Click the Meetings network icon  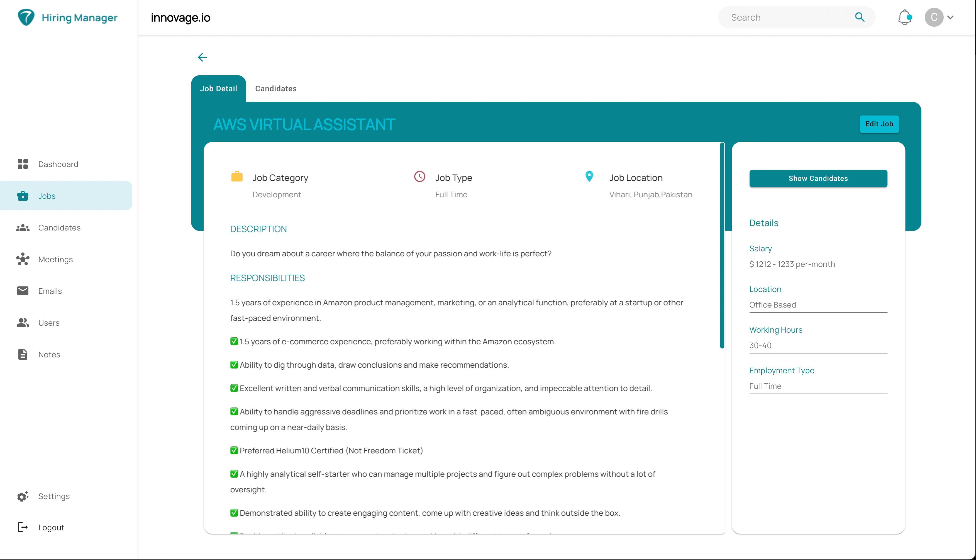click(23, 259)
